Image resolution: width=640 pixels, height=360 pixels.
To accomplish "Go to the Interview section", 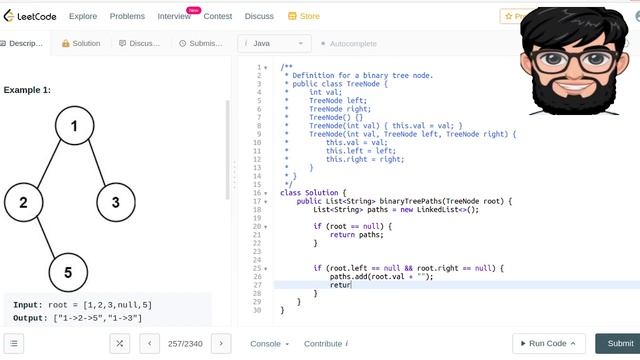I will [174, 16].
